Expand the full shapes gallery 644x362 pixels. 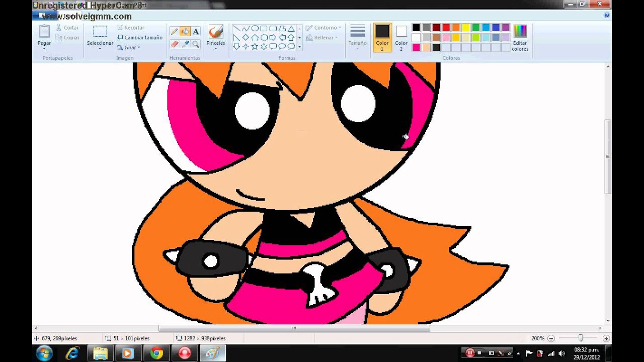click(x=299, y=47)
